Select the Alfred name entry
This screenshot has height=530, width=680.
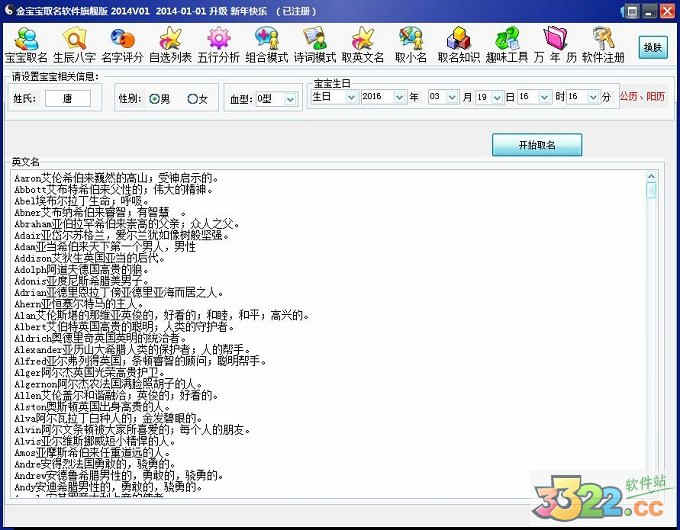(x=140, y=361)
